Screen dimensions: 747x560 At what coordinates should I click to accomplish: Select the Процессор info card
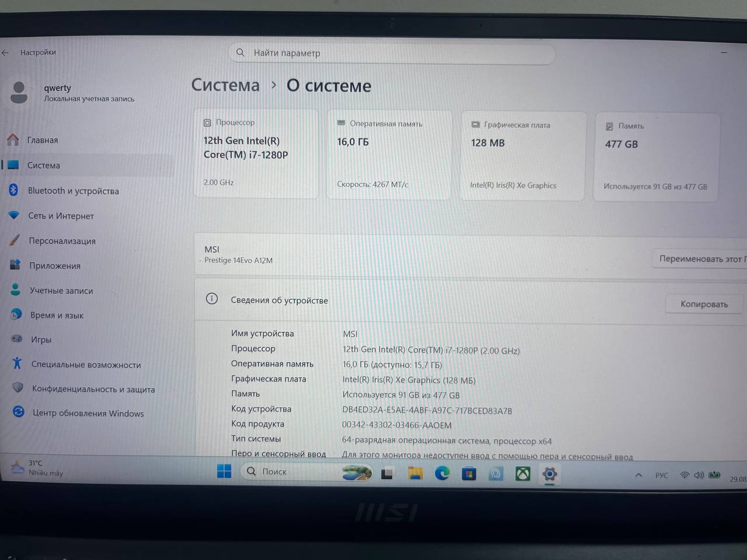[x=256, y=154]
